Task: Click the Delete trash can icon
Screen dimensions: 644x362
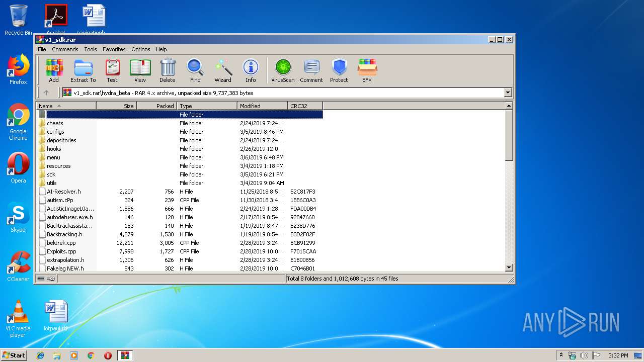Action: pyautogui.click(x=168, y=71)
